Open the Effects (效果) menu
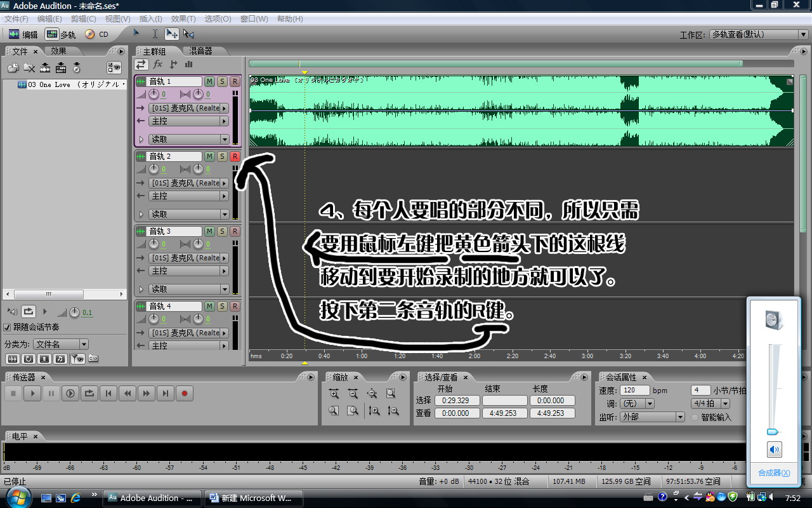This screenshot has width=812, height=508. click(x=183, y=19)
